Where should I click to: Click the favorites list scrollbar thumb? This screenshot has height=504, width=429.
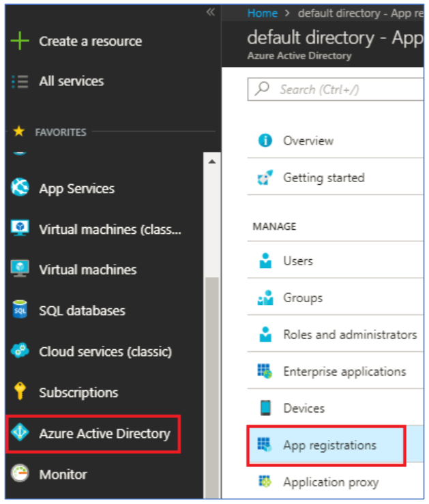coord(211,387)
